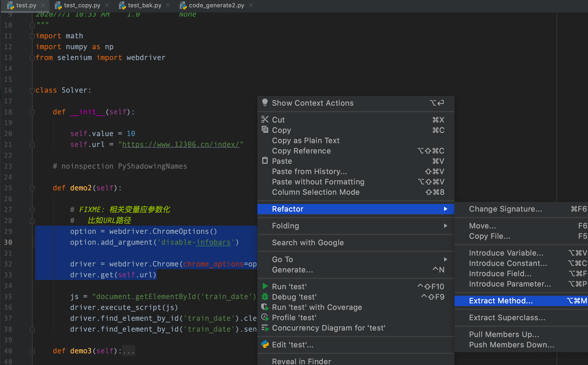The height and width of the screenshot is (365, 588).
Task: Choose Move... in Refactor submenu
Action: (x=521, y=226)
